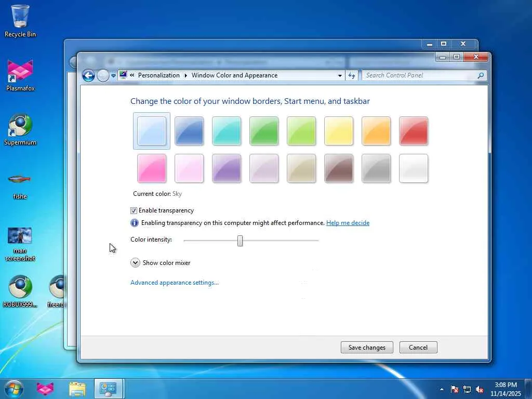
Task: Click the control panel icon in address bar
Action: click(123, 75)
